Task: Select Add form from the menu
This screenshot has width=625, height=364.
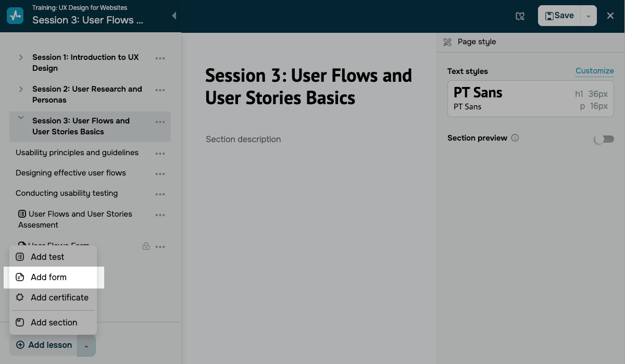Action: pos(48,278)
